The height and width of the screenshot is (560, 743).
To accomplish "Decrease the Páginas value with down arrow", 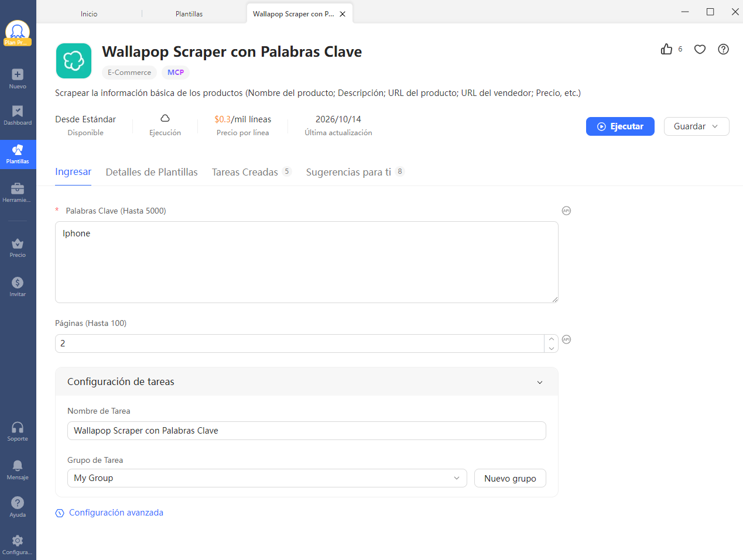I will (x=551, y=348).
